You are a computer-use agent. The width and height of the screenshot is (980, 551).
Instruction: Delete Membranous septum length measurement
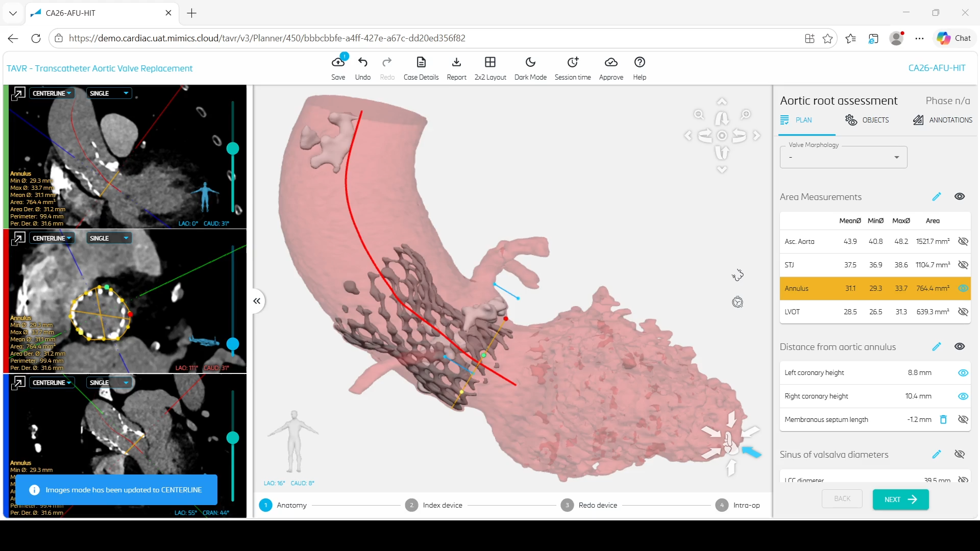(x=943, y=419)
